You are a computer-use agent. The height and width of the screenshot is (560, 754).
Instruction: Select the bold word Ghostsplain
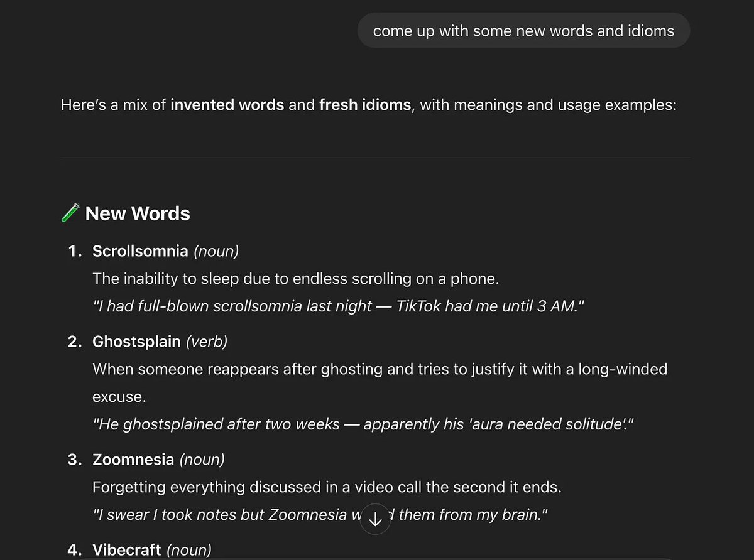pos(136,342)
